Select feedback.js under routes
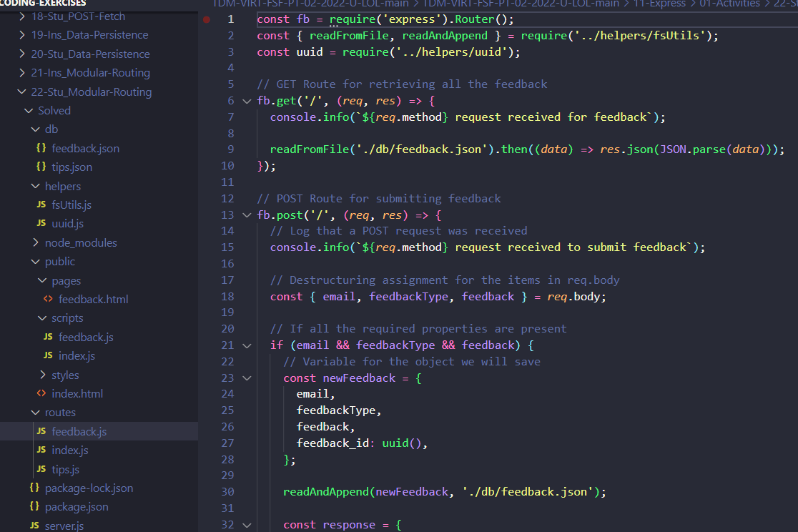 point(79,432)
